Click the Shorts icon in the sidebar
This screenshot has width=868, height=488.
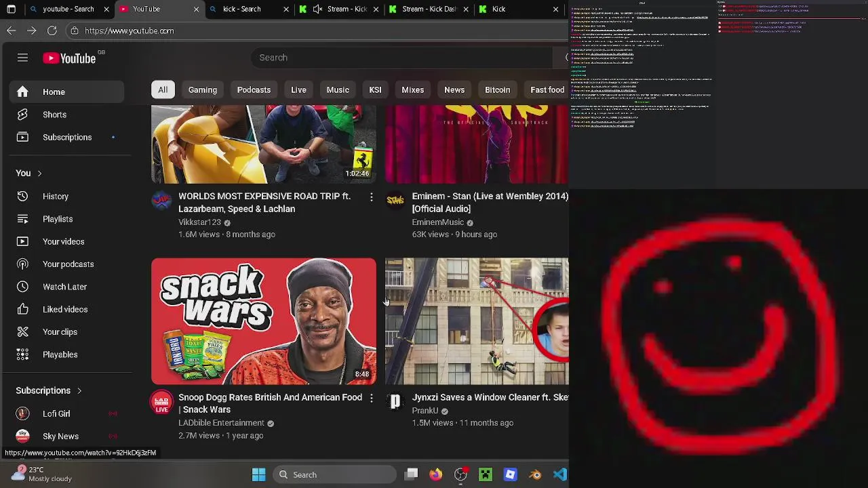coord(22,115)
